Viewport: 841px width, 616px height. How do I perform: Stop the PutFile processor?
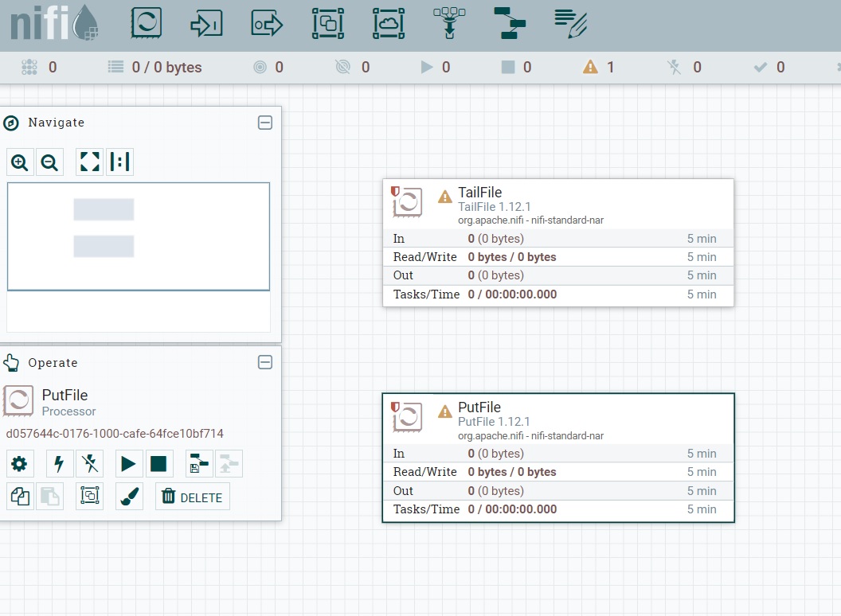pos(158,464)
